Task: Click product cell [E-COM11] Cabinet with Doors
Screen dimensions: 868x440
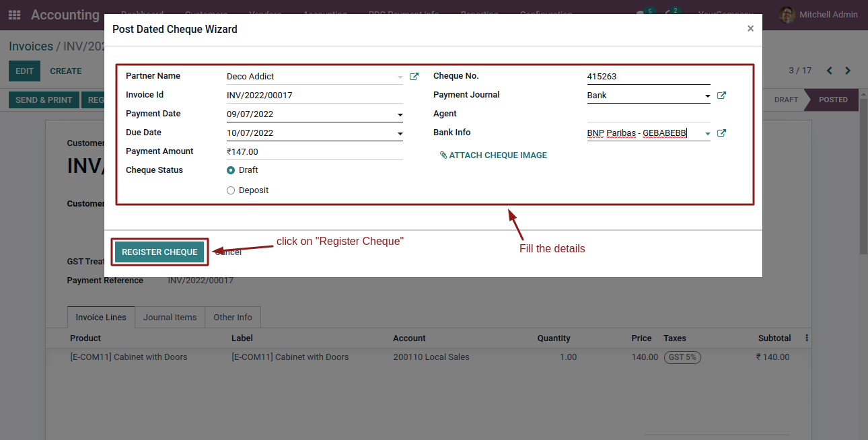Action: [129, 357]
